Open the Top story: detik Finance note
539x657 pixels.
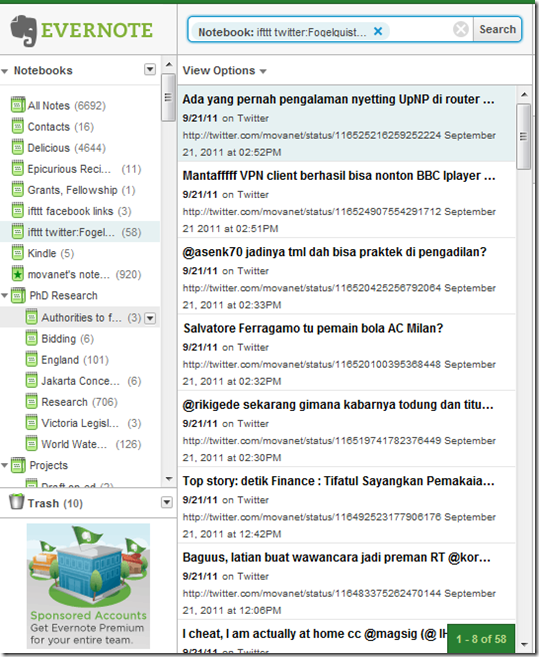[x=347, y=506]
